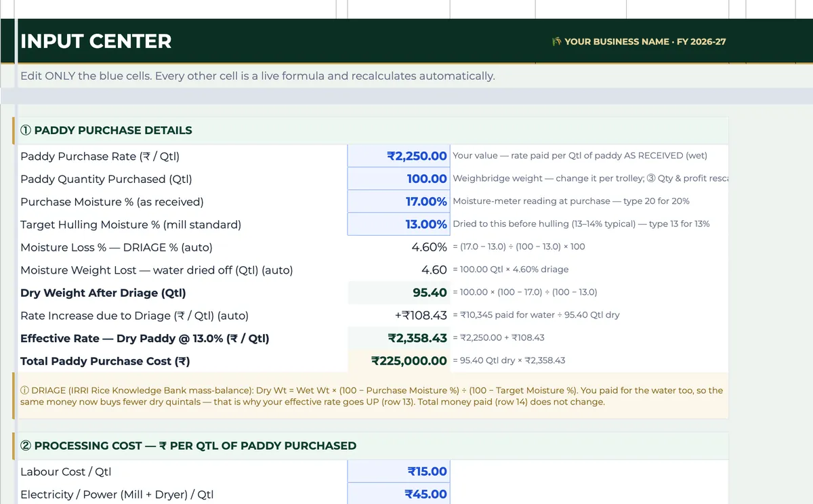Select the ② PROCESSING COST section heading
This screenshot has width=813, height=504.
[x=188, y=446]
